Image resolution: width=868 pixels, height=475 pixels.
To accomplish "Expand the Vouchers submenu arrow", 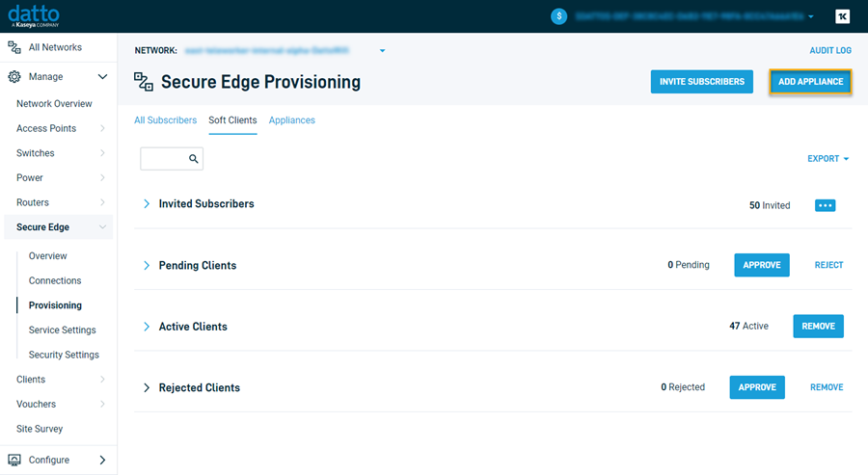I will pyautogui.click(x=102, y=404).
